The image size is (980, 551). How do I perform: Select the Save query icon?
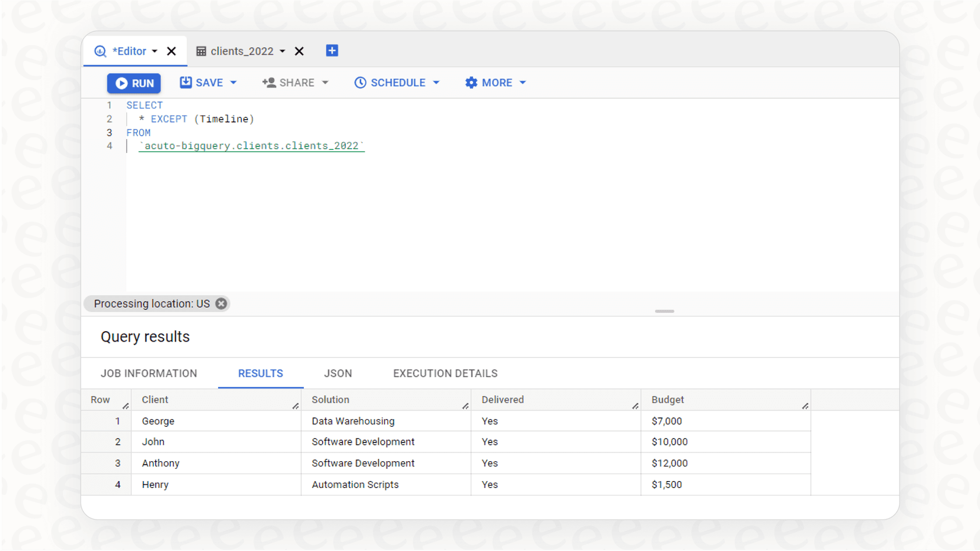tap(185, 82)
